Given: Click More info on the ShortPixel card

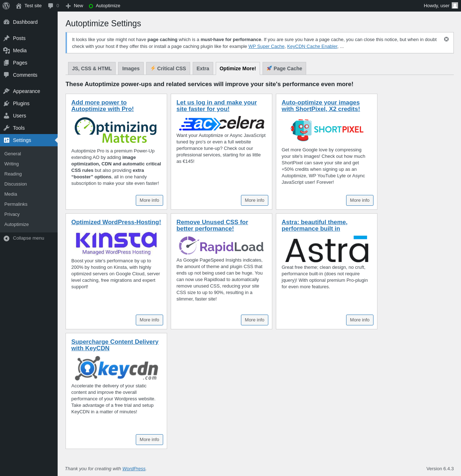Looking at the screenshot, I should pos(360,200).
